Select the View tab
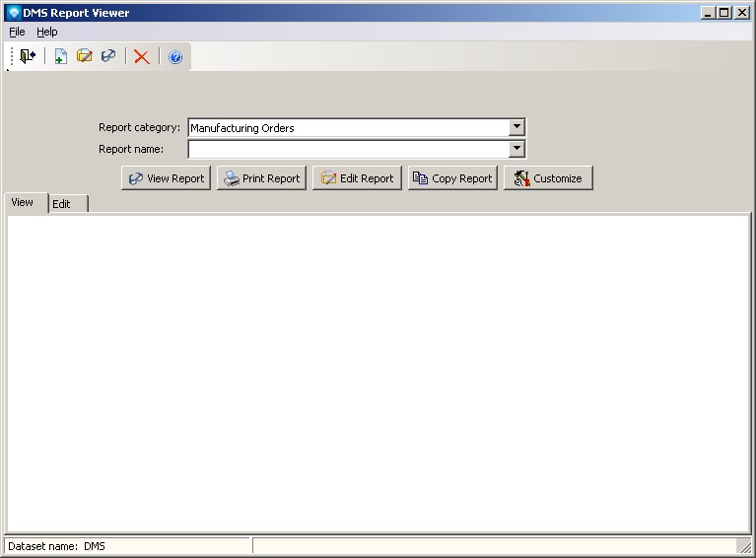 [x=23, y=202]
